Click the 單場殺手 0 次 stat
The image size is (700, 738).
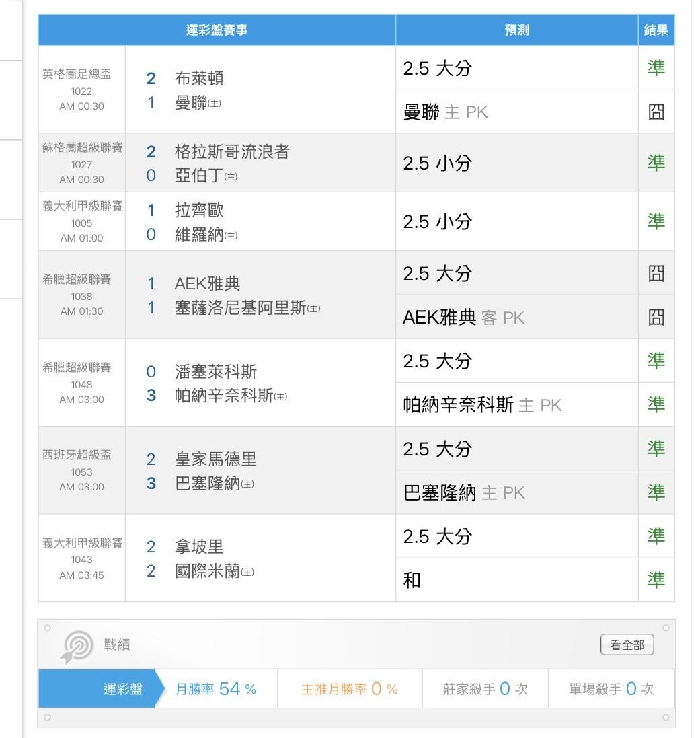point(611,689)
